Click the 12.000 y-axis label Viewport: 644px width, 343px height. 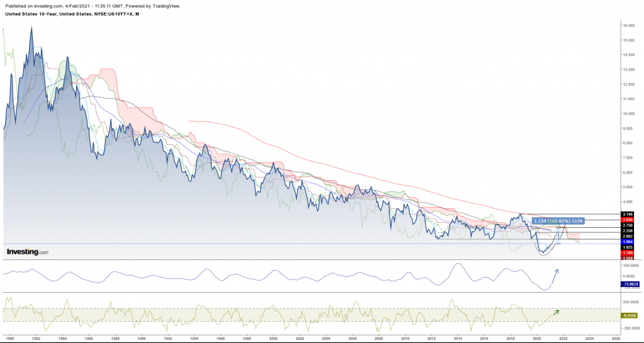coord(628,84)
